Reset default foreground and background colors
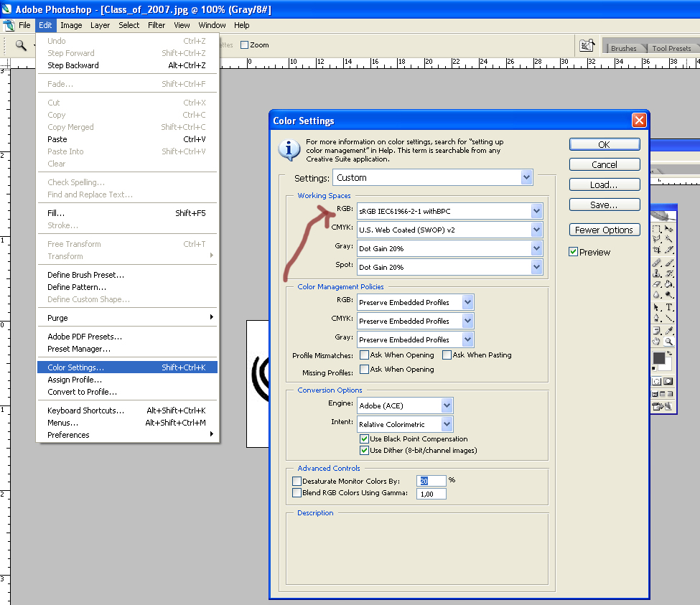Image resolution: width=700 pixels, height=605 pixels. (654, 369)
